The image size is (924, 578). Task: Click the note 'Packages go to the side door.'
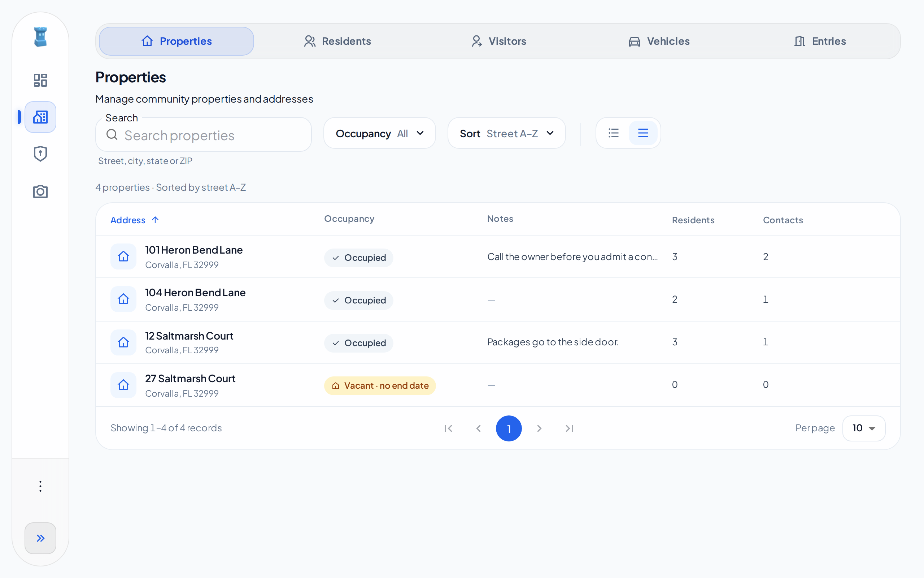(553, 342)
